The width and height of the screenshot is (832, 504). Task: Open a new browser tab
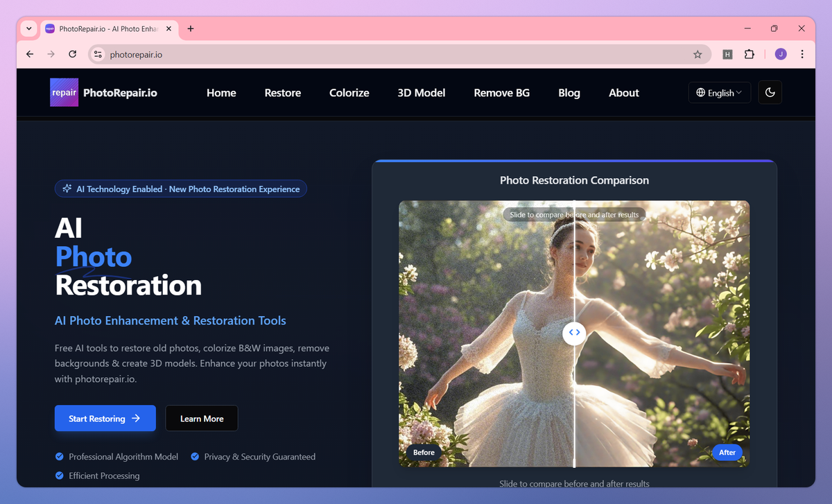tap(191, 28)
